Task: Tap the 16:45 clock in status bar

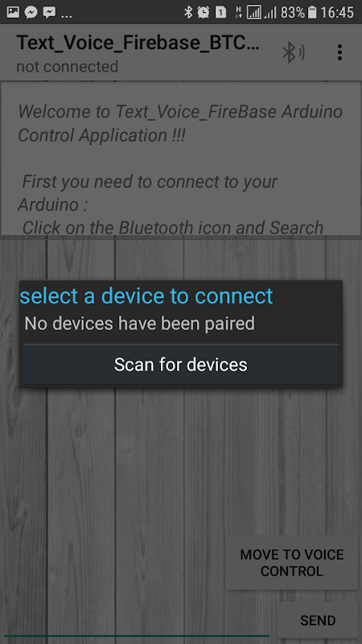Action: pyautogui.click(x=337, y=12)
